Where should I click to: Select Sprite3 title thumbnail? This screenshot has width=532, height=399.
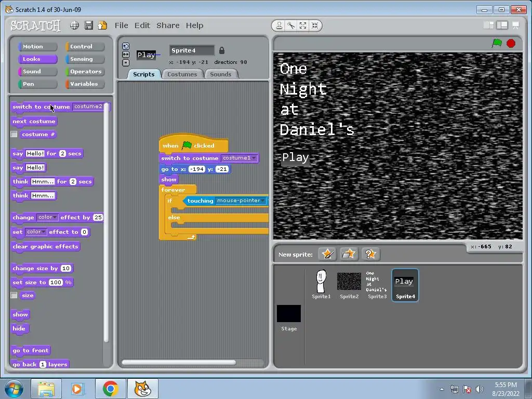(377, 285)
